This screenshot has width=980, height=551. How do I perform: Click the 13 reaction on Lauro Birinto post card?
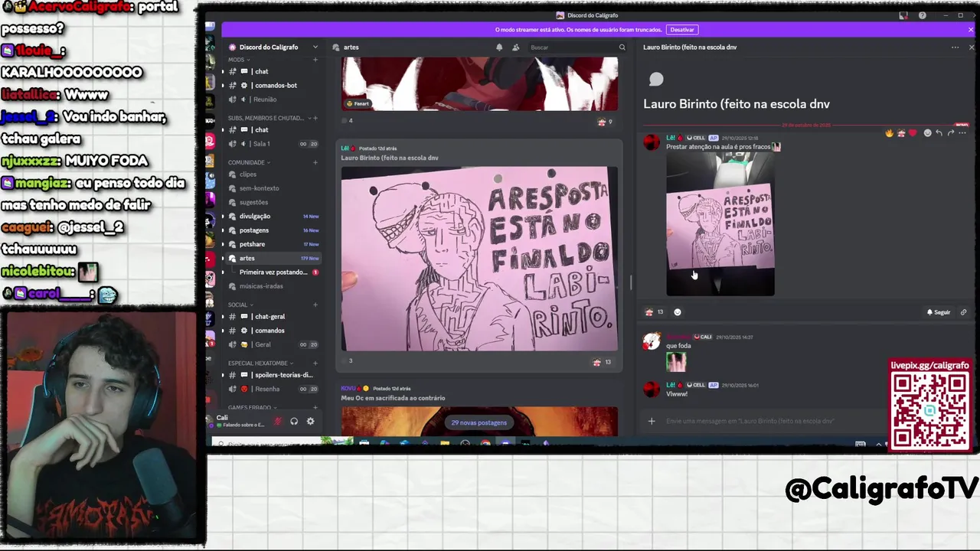click(603, 362)
